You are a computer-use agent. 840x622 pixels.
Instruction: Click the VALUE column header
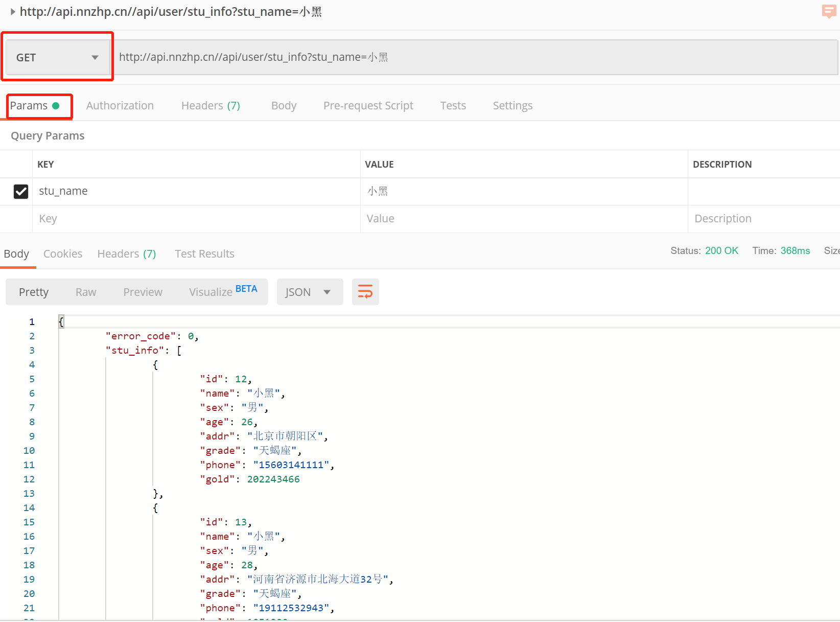point(379,165)
